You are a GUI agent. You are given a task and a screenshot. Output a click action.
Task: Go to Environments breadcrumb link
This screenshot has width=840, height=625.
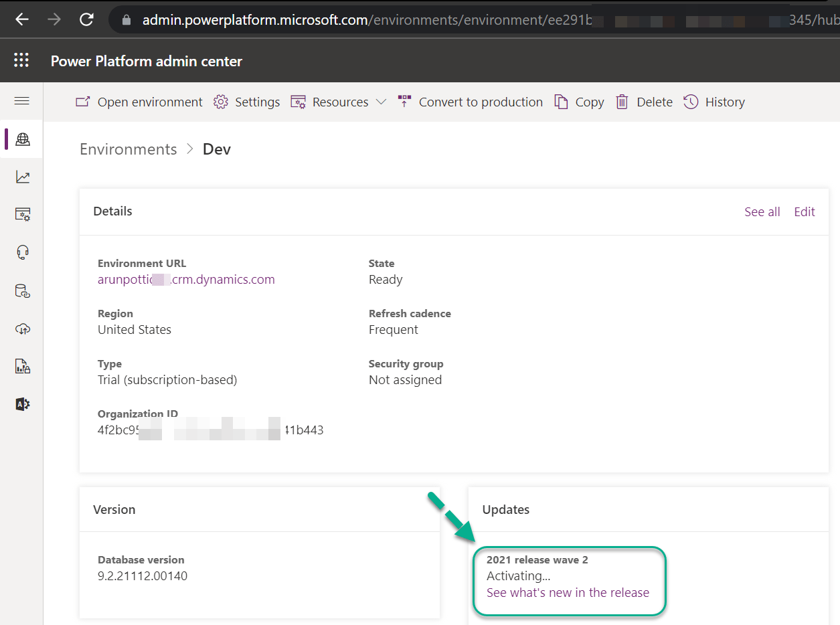point(129,149)
